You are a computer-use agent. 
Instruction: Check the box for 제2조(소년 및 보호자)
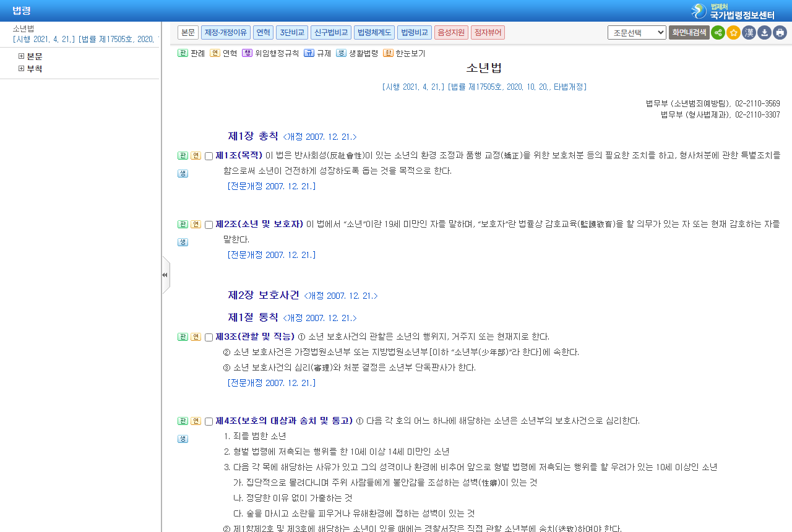pos(209,225)
